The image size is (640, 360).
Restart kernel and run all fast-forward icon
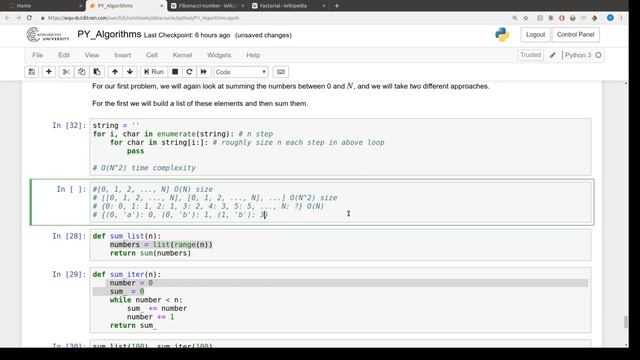[x=203, y=72]
